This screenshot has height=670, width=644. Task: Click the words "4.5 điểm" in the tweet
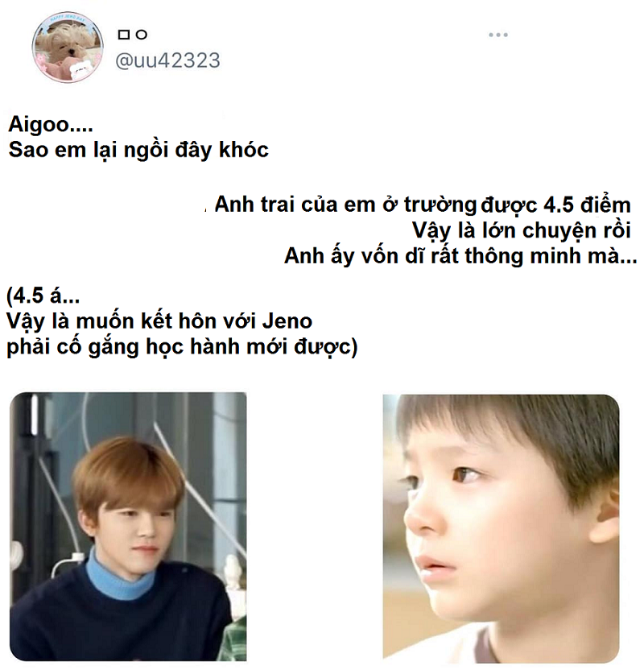click(587, 205)
